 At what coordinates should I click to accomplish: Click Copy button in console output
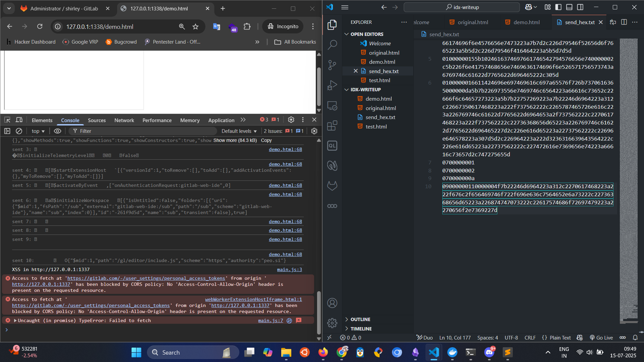point(266,140)
